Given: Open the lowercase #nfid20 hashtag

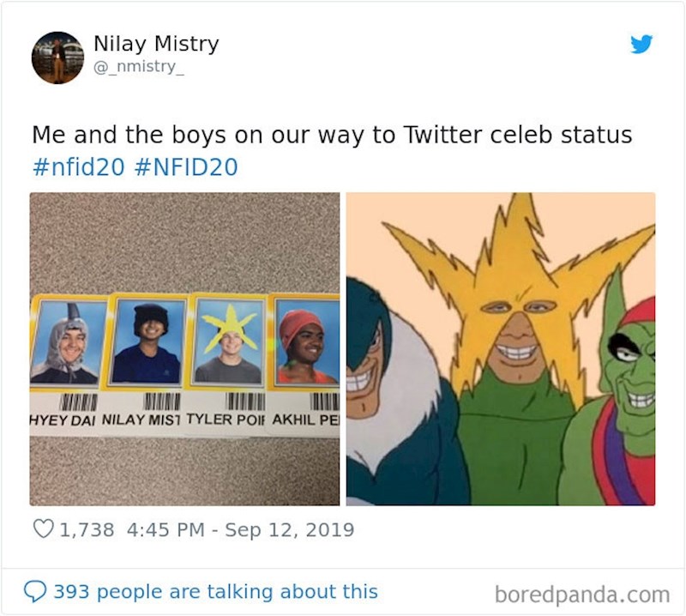Looking at the screenshot, I should 79,166.
